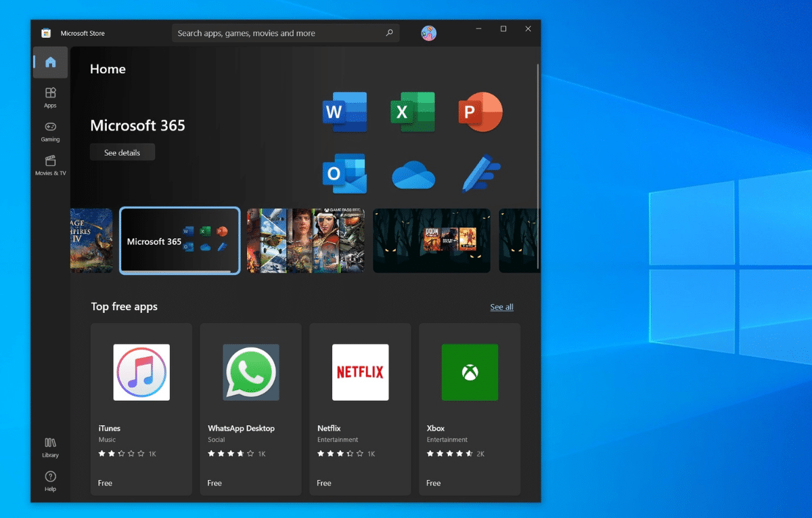Select Microsoft 365 carousel thumbnail
Viewport: 812px width, 518px height.
click(180, 241)
